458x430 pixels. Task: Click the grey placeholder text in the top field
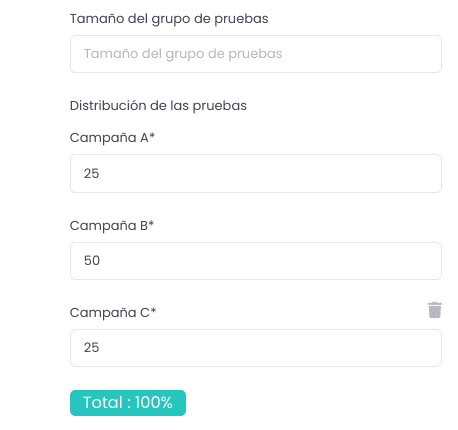pyautogui.click(x=183, y=54)
